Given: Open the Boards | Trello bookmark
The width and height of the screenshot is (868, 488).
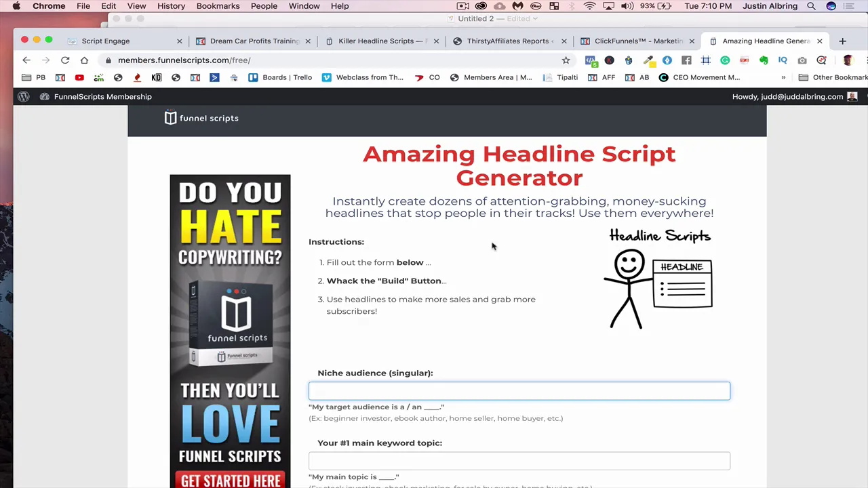Looking at the screenshot, I should pyautogui.click(x=280, y=77).
